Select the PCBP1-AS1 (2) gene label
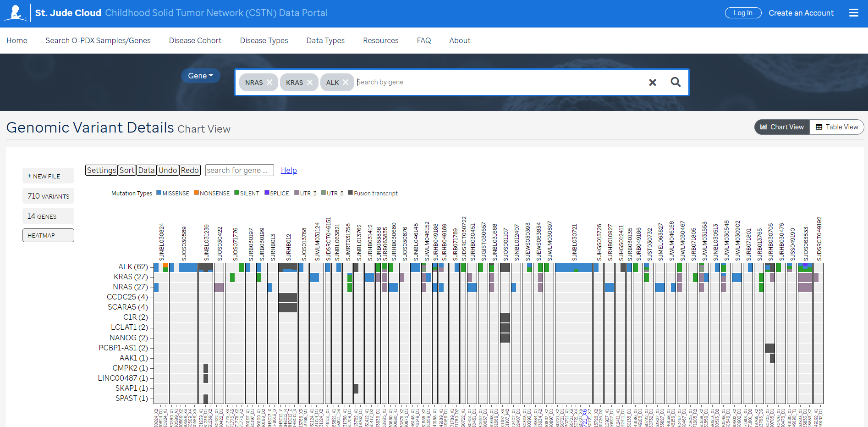Image resolution: width=868 pixels, height=427 pixels. click(x=123, y=348)
